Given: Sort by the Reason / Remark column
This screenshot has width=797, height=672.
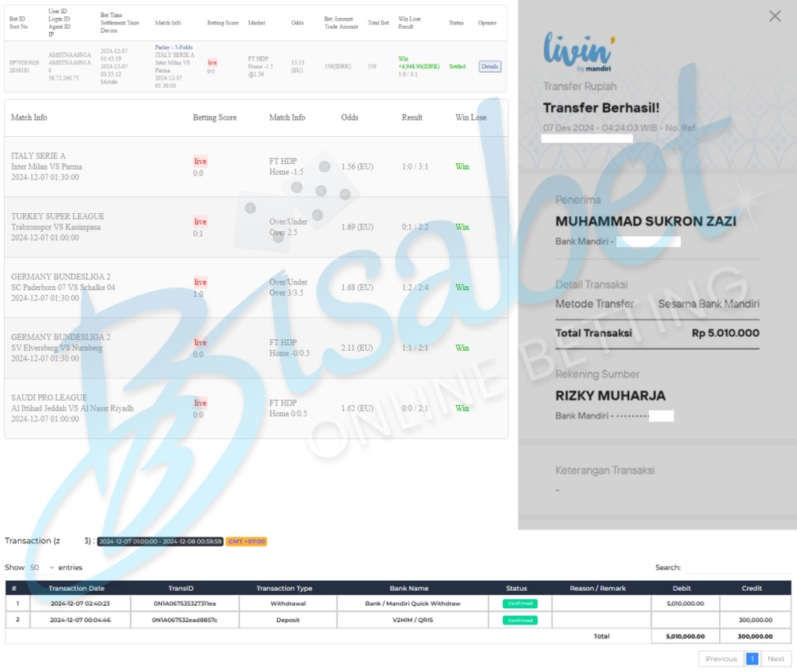Looking at the screenshot, I should 598,588.
